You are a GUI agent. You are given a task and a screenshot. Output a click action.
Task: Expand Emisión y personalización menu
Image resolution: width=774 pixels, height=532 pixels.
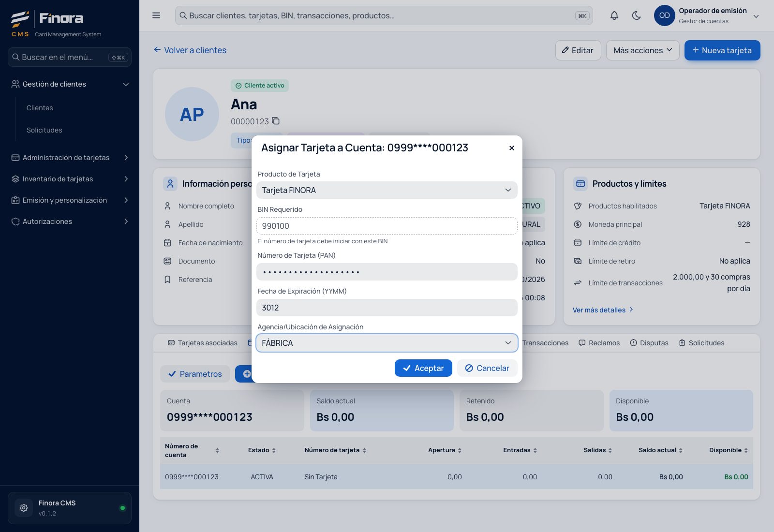coord(70,200)
